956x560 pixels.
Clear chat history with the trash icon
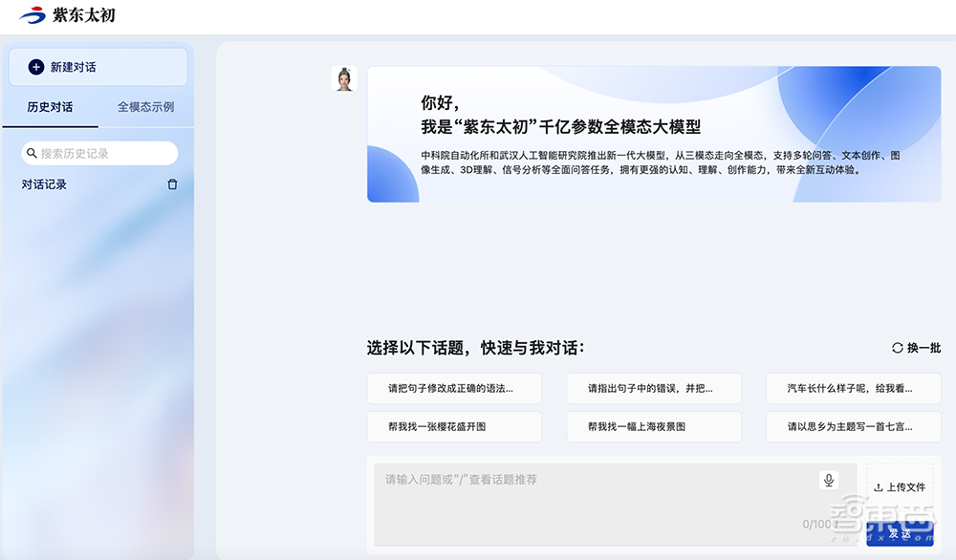pyautogui.click(x=172, y=183)
